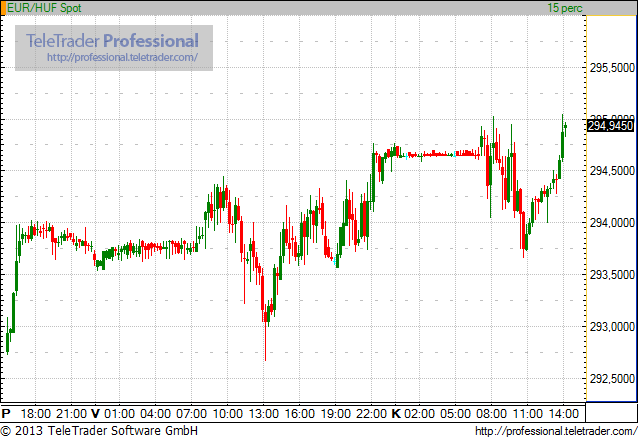Viewport: 638px width, 440px height.
Task: Click the P day marker on time axis
Action: (x=6, y=414)
